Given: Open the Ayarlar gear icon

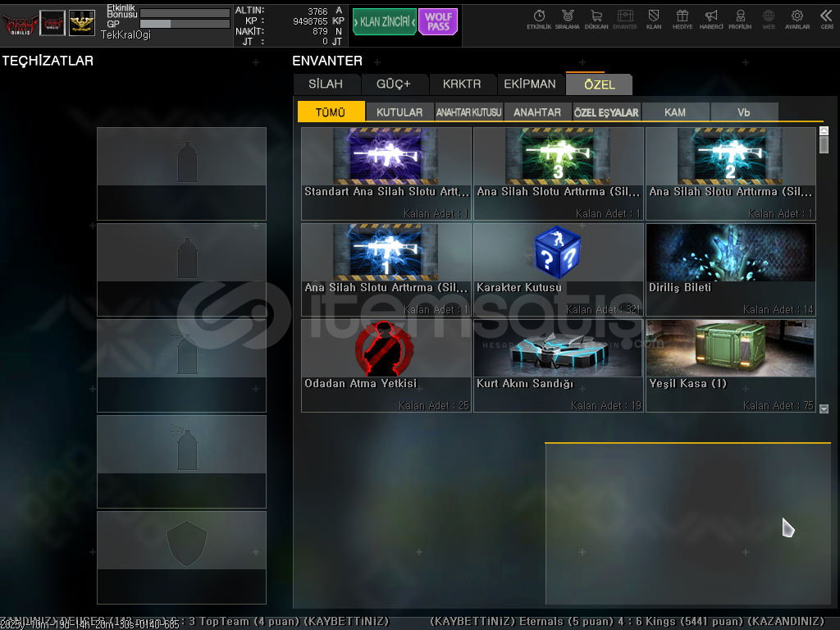Looking at the screenshot, I should [797, 20].
